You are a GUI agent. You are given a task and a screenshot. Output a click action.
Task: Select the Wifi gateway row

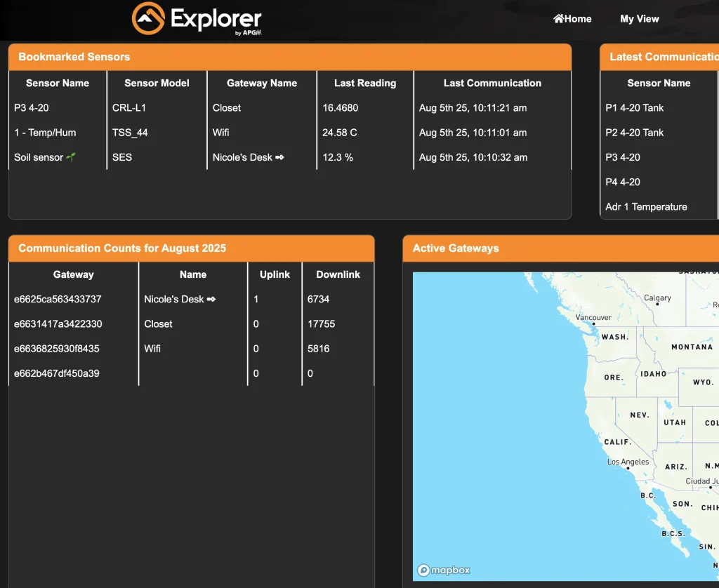151,348
